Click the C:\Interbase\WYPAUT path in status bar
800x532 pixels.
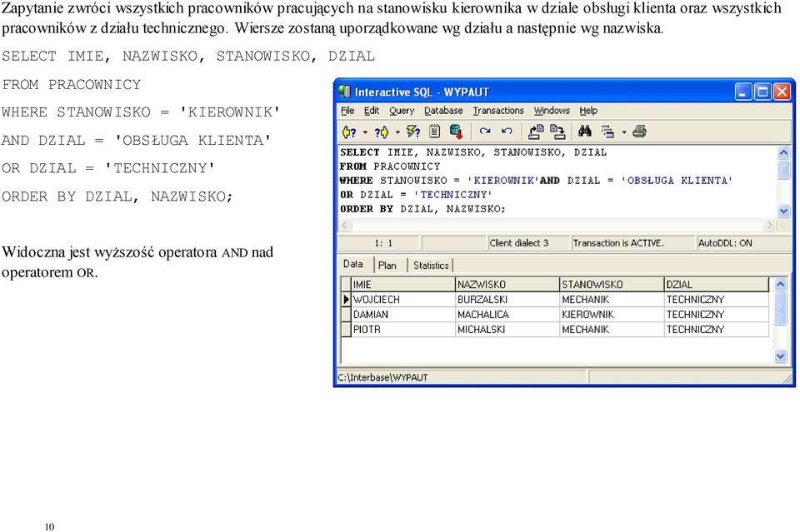(382, 378)
